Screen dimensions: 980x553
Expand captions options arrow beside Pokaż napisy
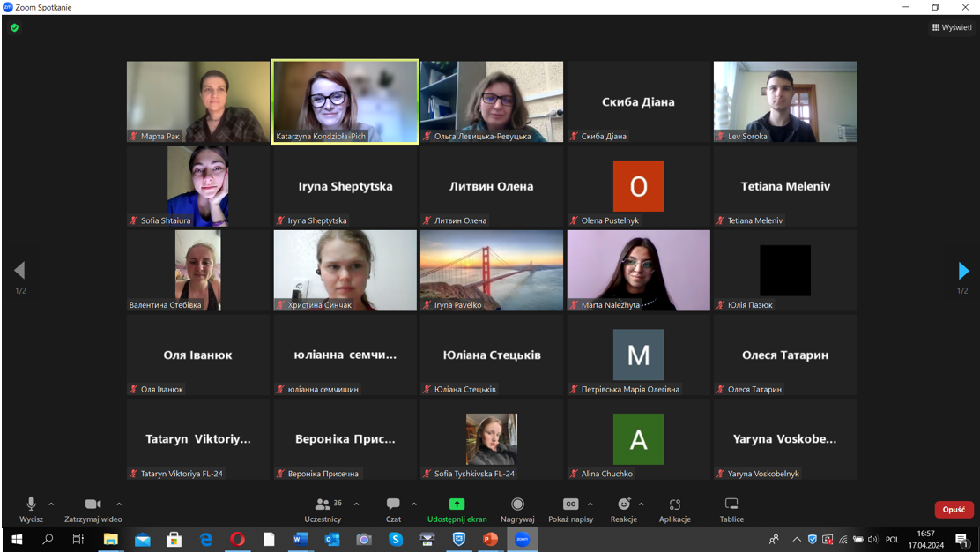click(x=590, y=504)
